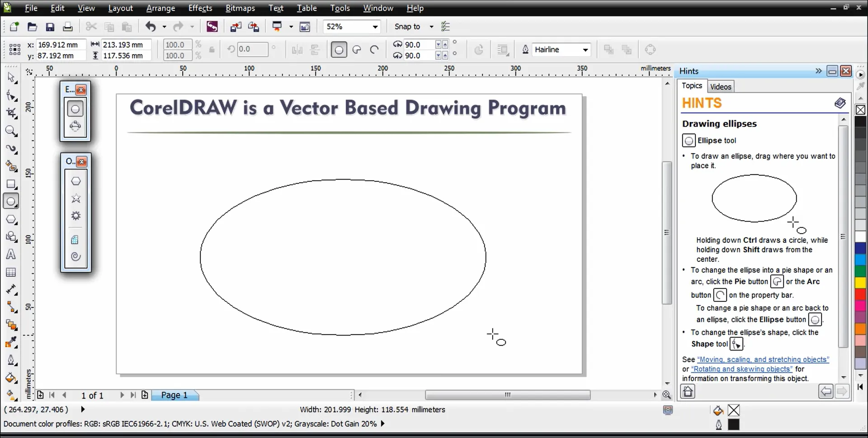This screenshot has width=868, height=438.
Task: Open the "Rotating and skewing objects" link
Action: [742, 369]
